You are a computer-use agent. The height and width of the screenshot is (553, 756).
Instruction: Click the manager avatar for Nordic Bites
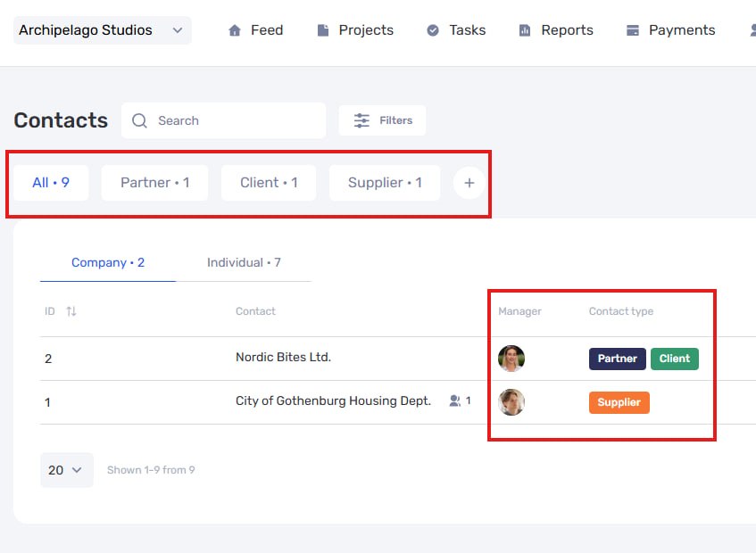pyautogui.click(x=511, y=359)
